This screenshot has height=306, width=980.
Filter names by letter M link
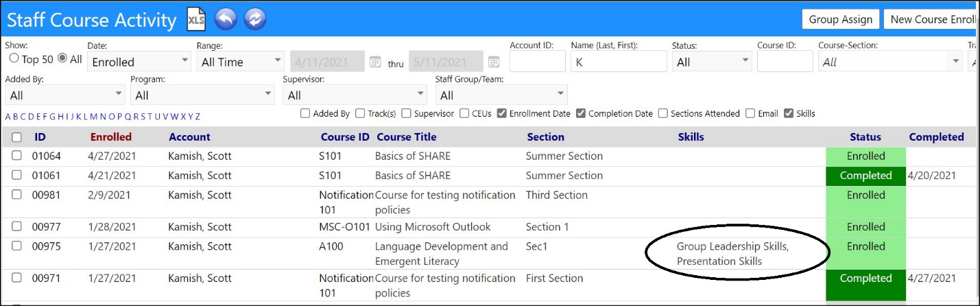click(93, 117)
